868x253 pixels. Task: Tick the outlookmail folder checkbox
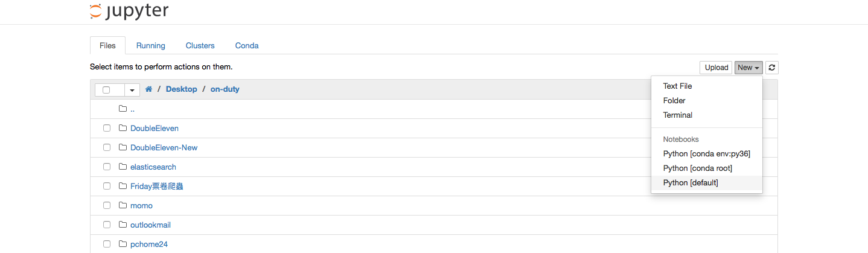(x=107, y=225)
